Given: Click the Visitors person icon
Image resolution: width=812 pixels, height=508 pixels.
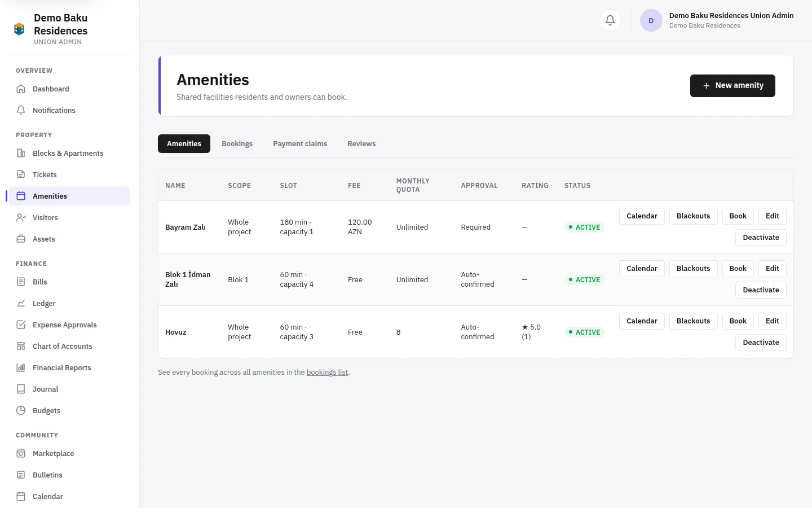Looking at the screenshot, I should [21, 217].
